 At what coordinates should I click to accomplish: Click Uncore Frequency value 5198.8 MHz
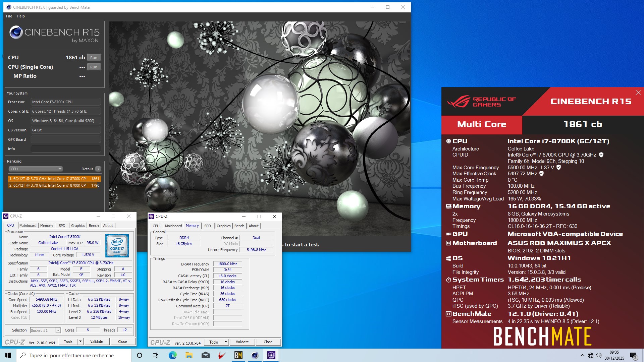(x=256, y=250)
